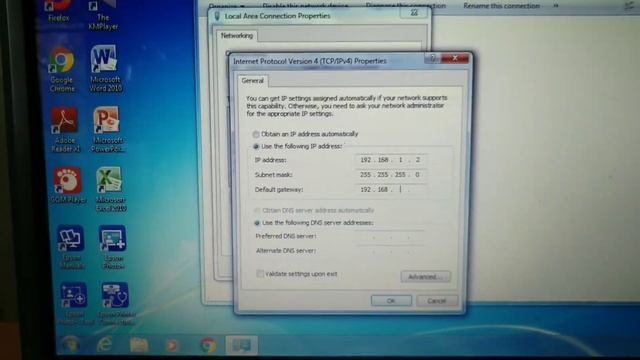Click the Preferred DNS server field
The height and width of the screenshot is (360, 640).
[391, 237]
